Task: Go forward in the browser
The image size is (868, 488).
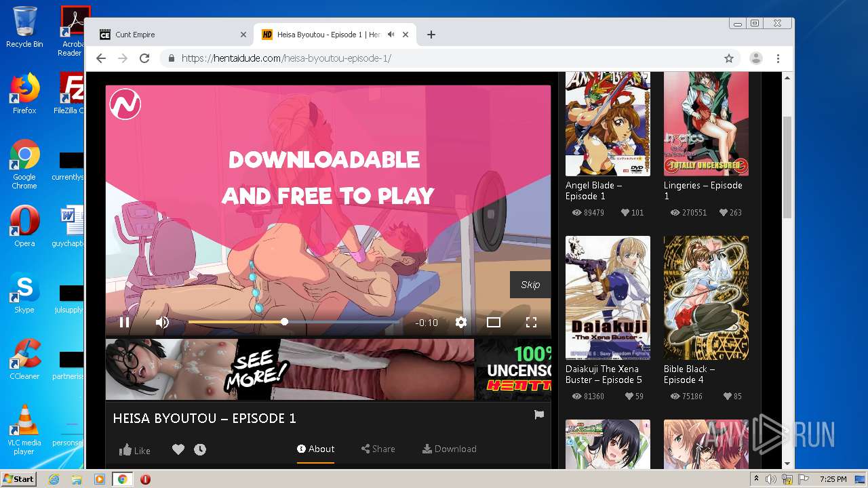Action: (123, 58)
